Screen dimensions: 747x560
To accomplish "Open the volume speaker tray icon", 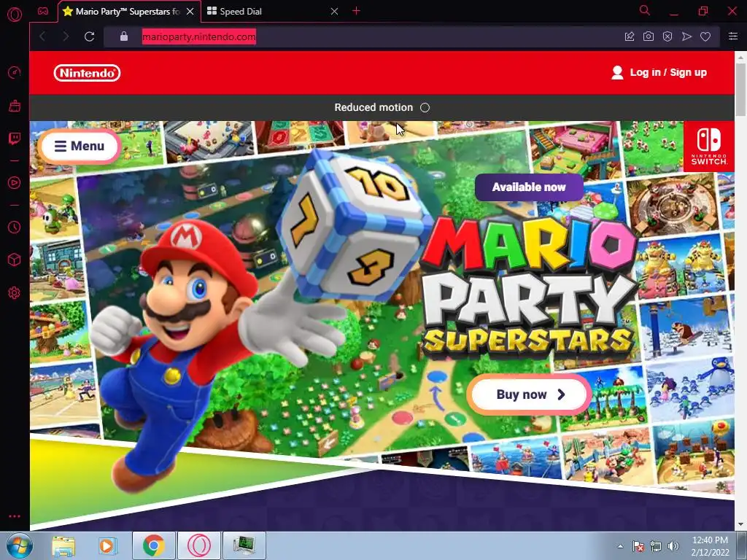I will [673, 546].
